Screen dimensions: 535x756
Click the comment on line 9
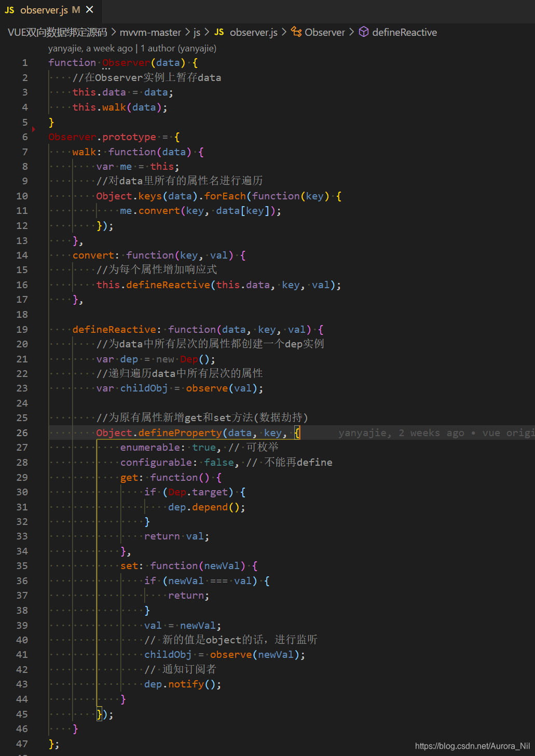click(x=180, y=181)
